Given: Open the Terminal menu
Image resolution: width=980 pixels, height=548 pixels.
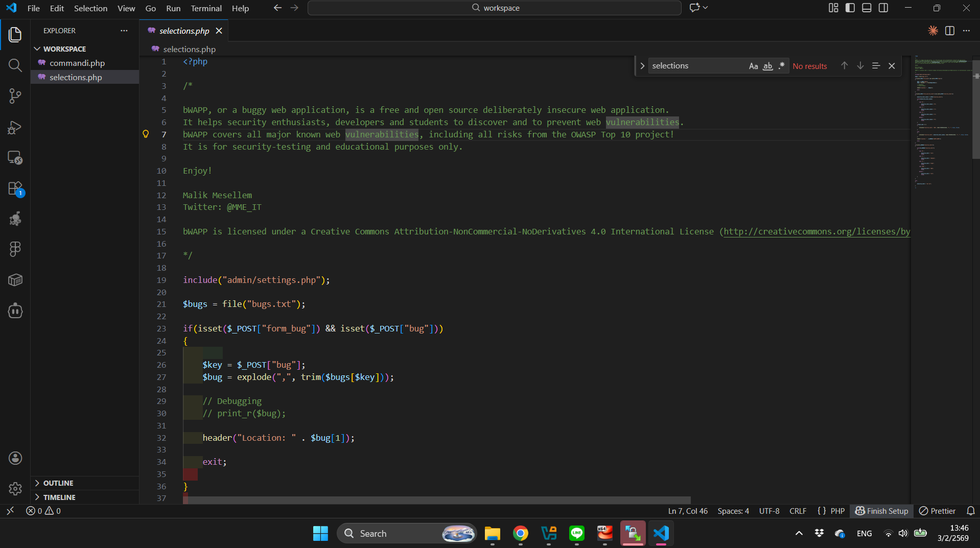Looking at the screenshot, I should tap(206, 8).
